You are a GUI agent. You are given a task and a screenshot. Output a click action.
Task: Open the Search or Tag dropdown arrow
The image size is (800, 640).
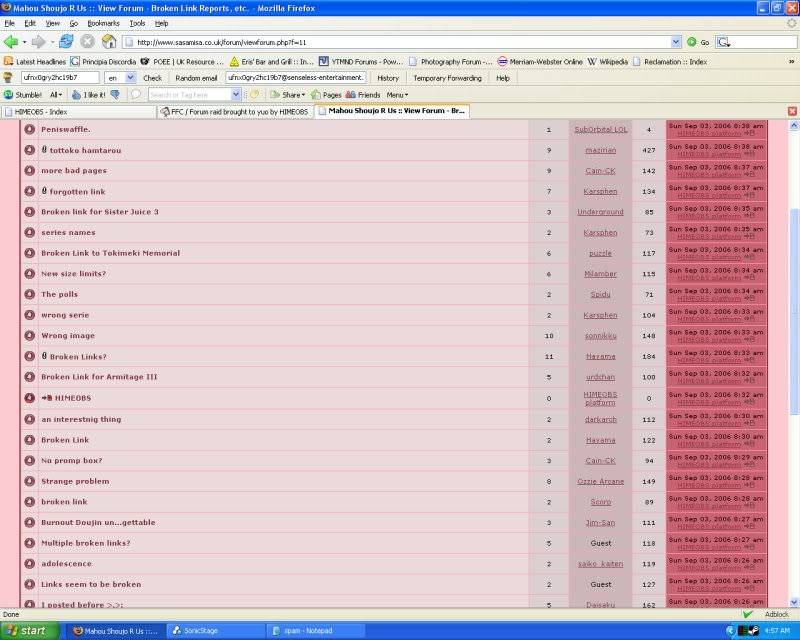236,94
